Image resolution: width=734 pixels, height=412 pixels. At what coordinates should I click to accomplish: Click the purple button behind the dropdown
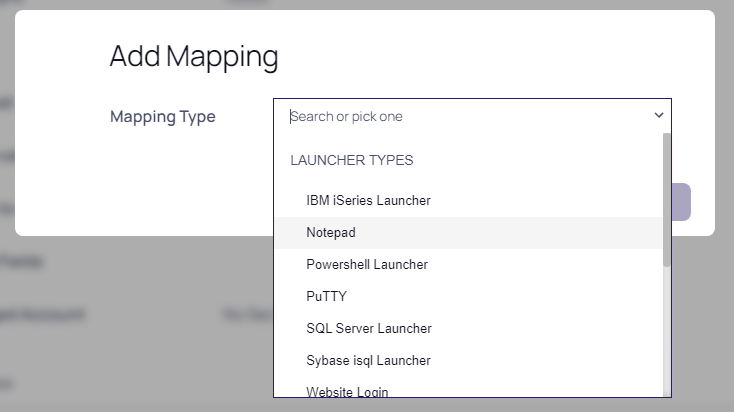pyautogui.click(x=681, y=202)
